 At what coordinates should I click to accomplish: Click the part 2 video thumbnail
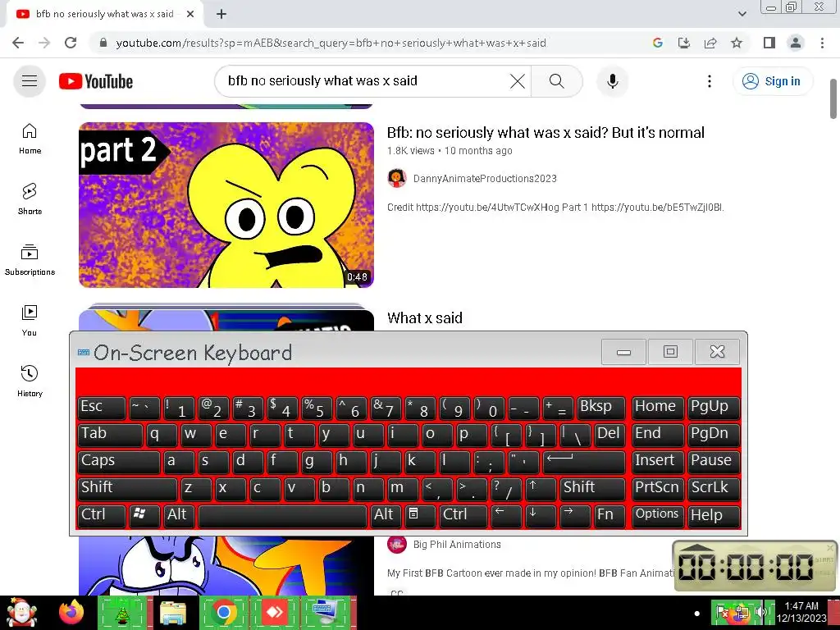(226, 204)
